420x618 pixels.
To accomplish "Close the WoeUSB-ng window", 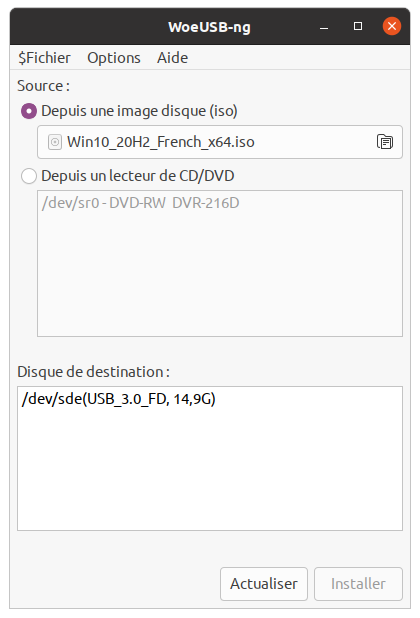I will pos(392,26).
